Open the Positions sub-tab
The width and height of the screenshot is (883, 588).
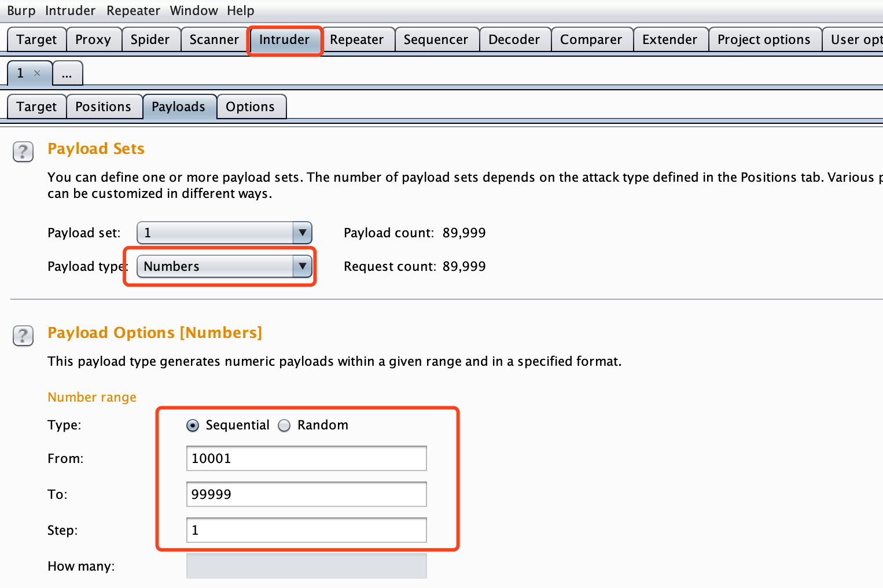104,106
